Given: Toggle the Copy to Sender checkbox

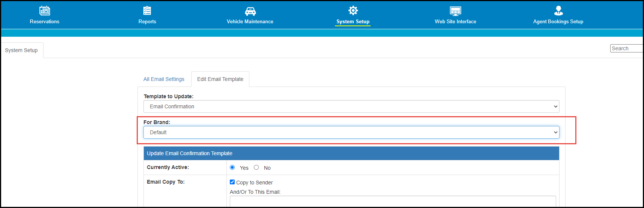Looking at the screenshot, I should [232, 182].
